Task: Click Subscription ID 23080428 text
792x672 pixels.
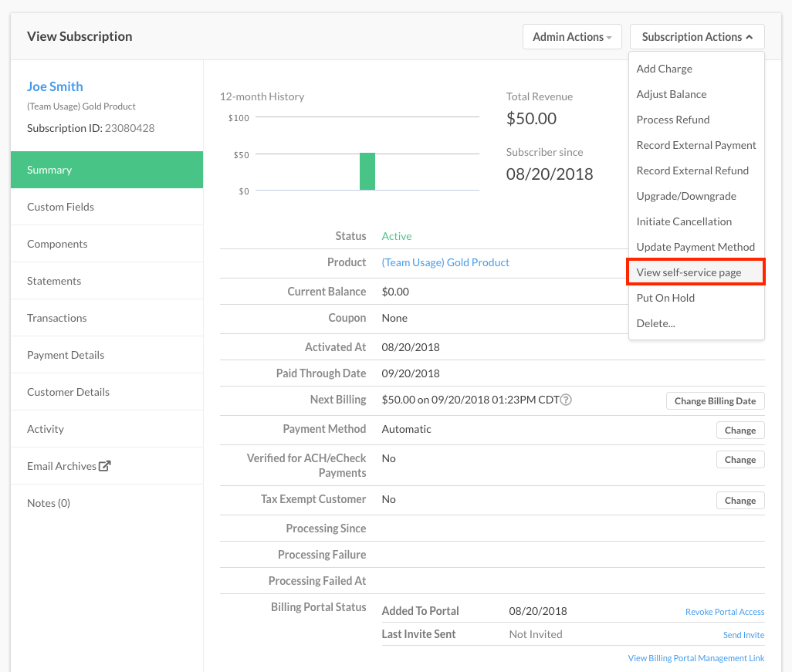Action: [91, 128]
